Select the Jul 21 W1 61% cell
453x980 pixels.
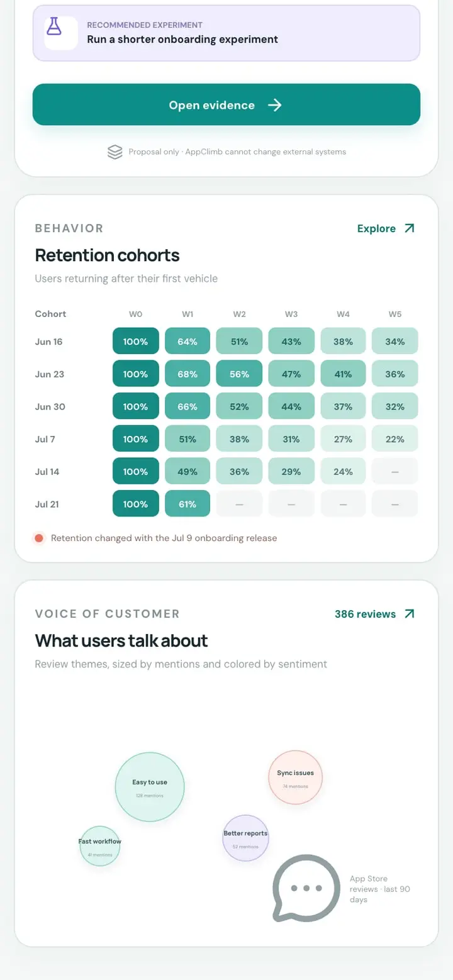(x=187, y=504)
